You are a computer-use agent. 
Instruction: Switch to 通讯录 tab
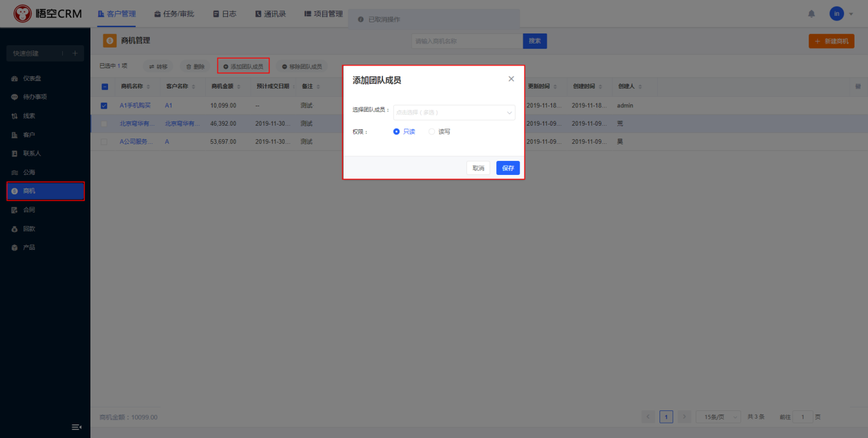[x=270, y=14]
